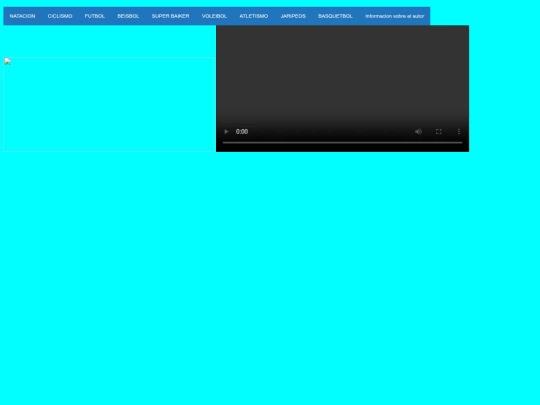Image resolution: width=540 pixels, height=405 pixels.
Task: Open Informacion sobre el autor
Action: [x=395, y=16]
